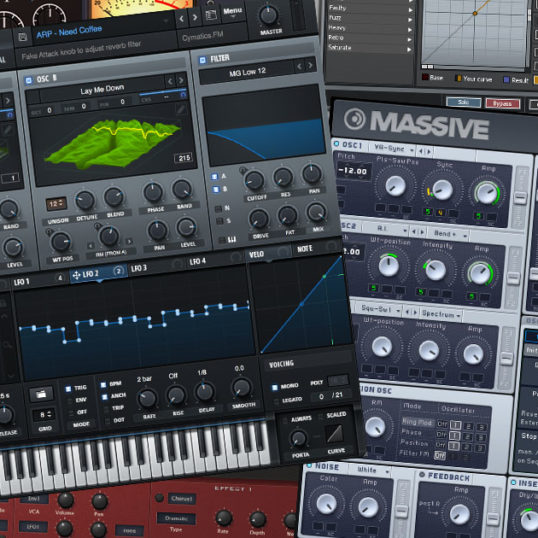
Task: Switch to the LFO 3 tab
Action: pos(139,268)
